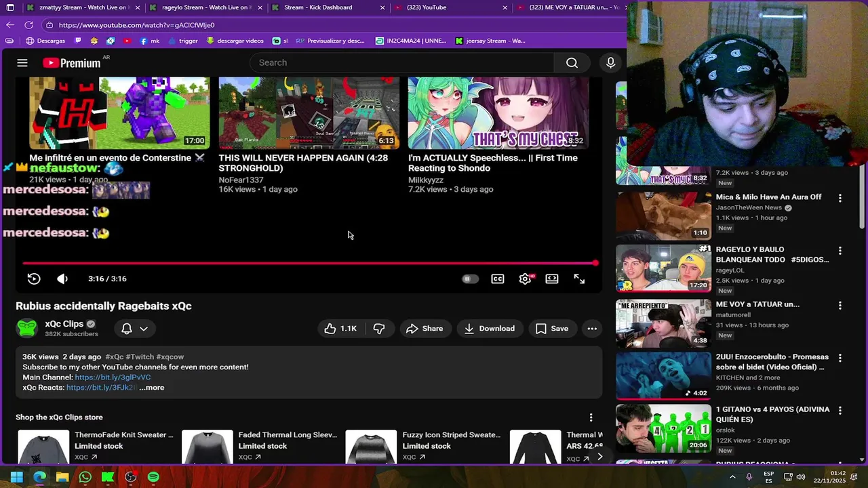Reload the page

click(29, 25)
